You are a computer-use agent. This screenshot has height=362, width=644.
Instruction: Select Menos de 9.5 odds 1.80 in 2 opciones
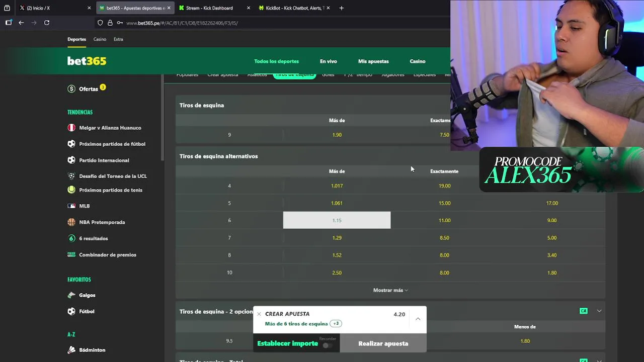[525, 341]
